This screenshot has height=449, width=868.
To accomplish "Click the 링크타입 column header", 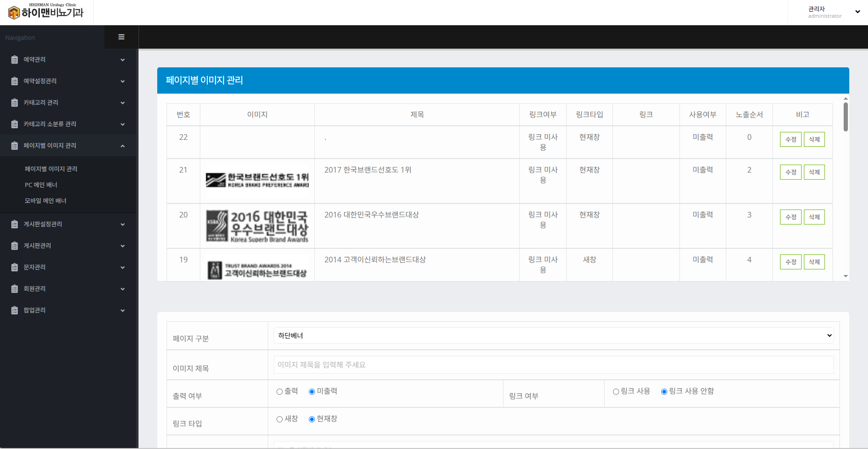I will [x=590, y=115].
